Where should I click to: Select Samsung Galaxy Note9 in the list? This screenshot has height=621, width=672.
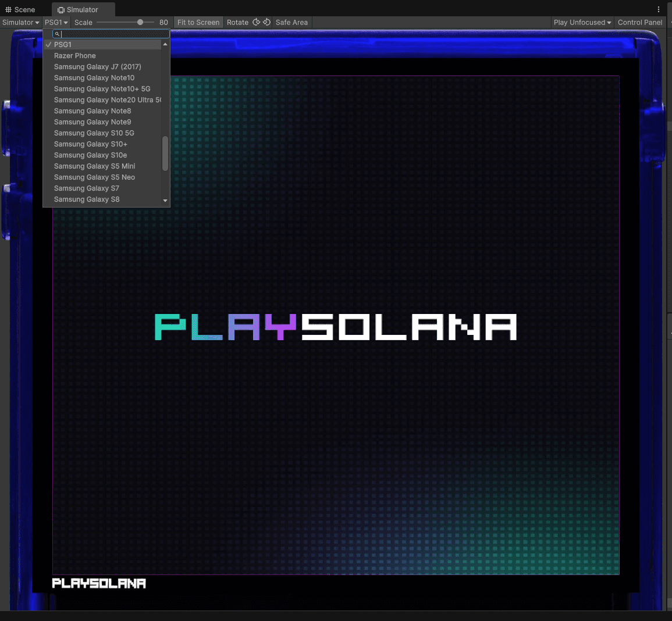(x=93, y=122)
